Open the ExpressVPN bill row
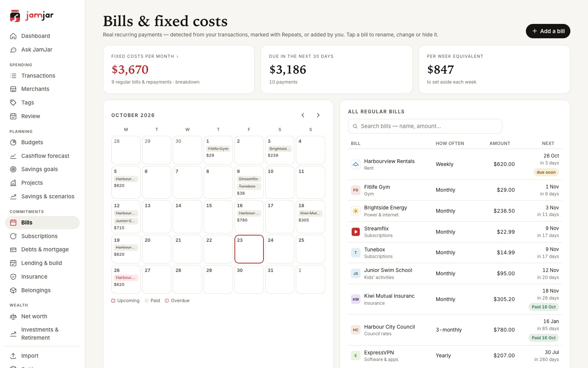Viewport: 588px width, 368px height. pos(455,356)
